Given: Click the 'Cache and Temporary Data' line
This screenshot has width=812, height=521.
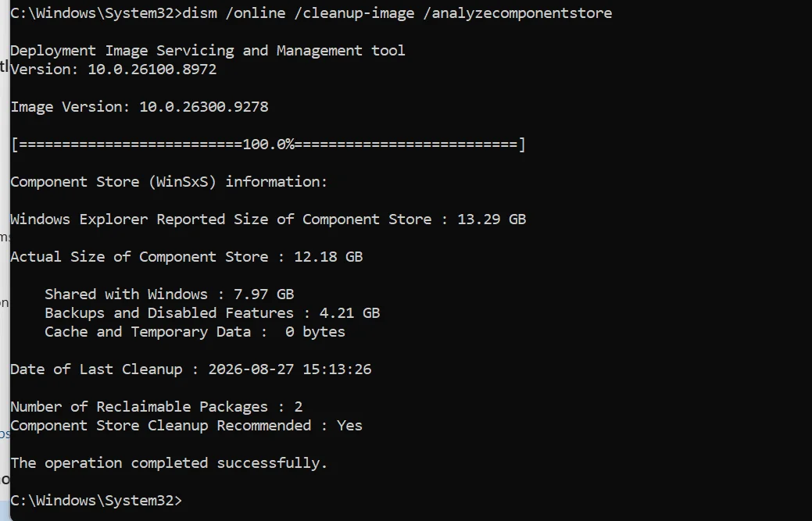Looking at the screenshot, I should [195, 332].
